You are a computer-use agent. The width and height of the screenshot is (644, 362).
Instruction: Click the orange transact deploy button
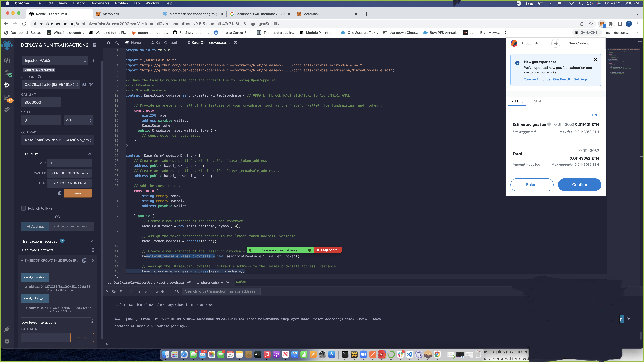[x=78, y=193]
